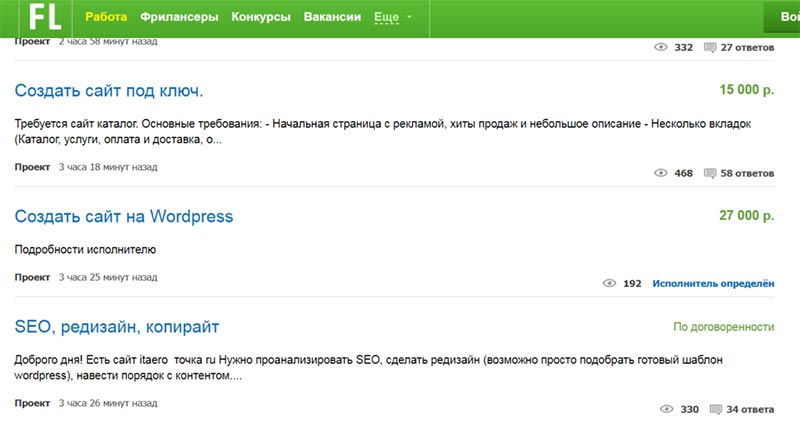Open the 34 ответа responses link
The width and height of the screenshot is (800, 422).
[x=750, y=409]
